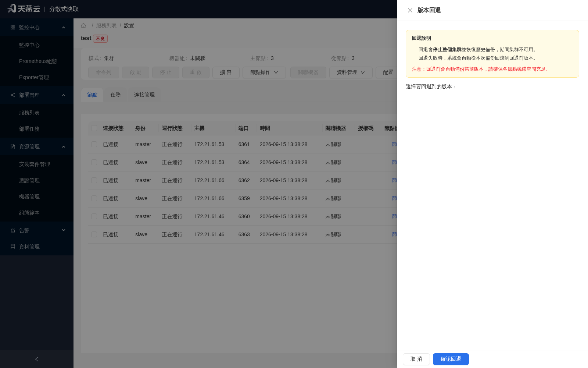The width and height of the screenshot is (588, 368).
Task: Check the row for port 6361
Action: 94,144
